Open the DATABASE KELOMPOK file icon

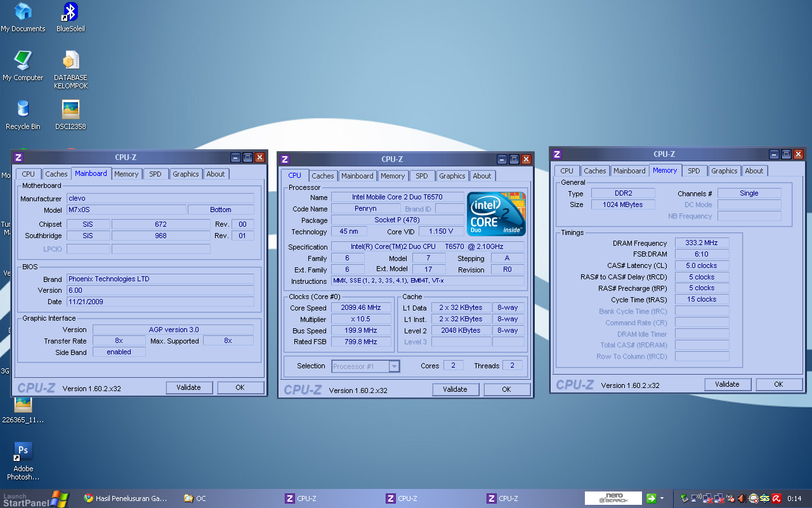tap(70, 70)
